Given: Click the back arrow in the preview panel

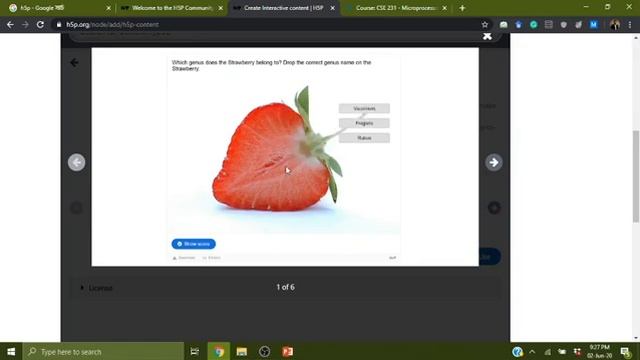Looking at the screenshot, I should (74, 62).
